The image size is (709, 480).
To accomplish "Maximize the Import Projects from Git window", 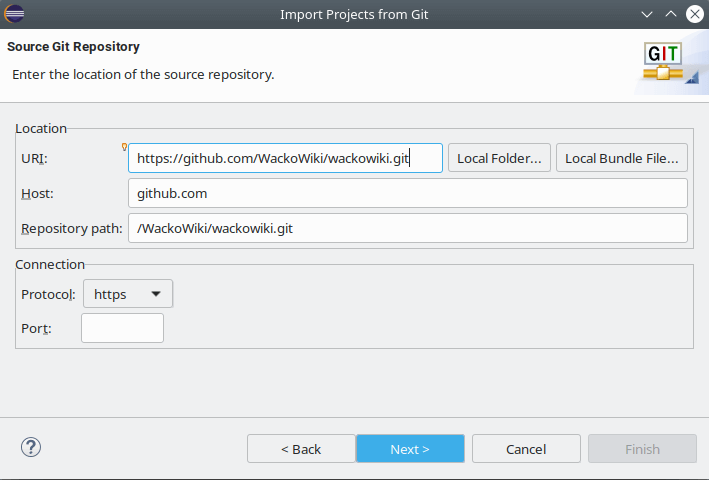I will (x=670, y=14).
